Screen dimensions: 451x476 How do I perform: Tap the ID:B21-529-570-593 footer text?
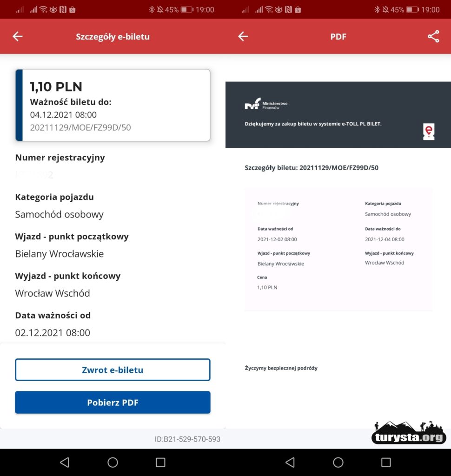point(187,439)
